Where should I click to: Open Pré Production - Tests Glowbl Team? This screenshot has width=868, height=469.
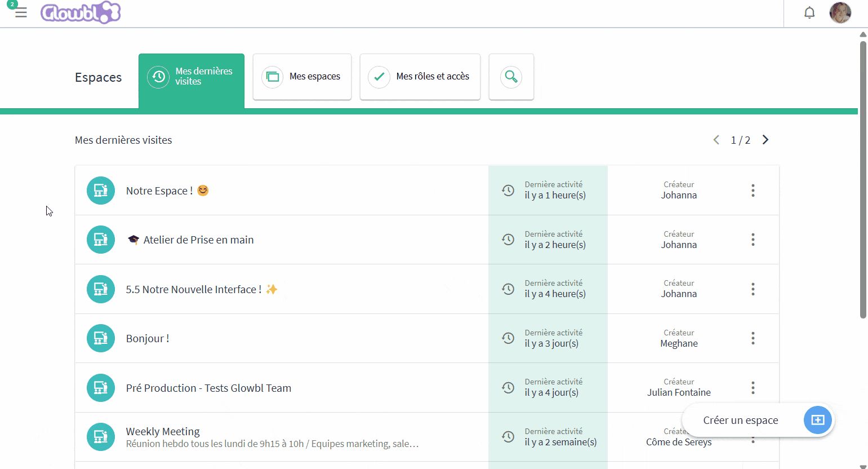(x=208, y=388)
